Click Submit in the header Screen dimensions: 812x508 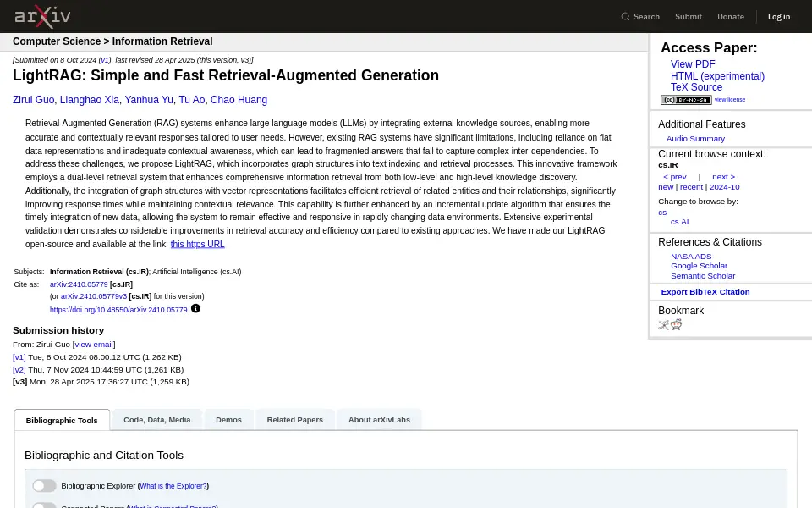pos(689,17)
